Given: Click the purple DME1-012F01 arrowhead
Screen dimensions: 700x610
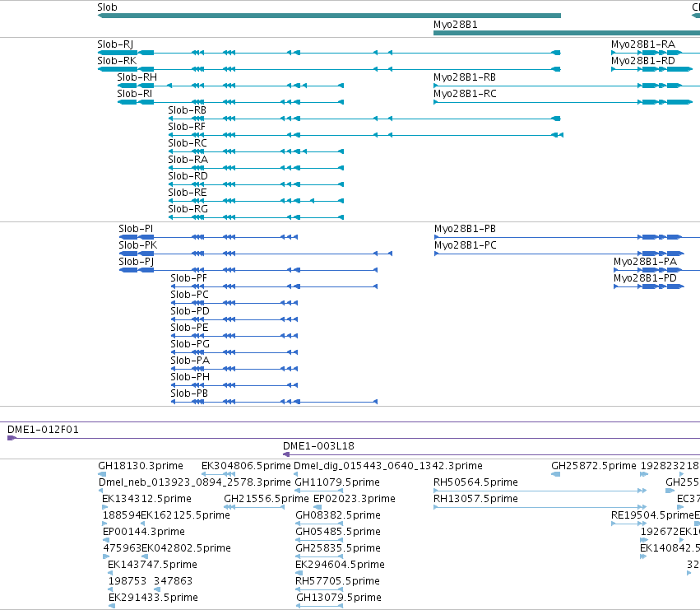Looking at the screenshot, I should [12, 438].
